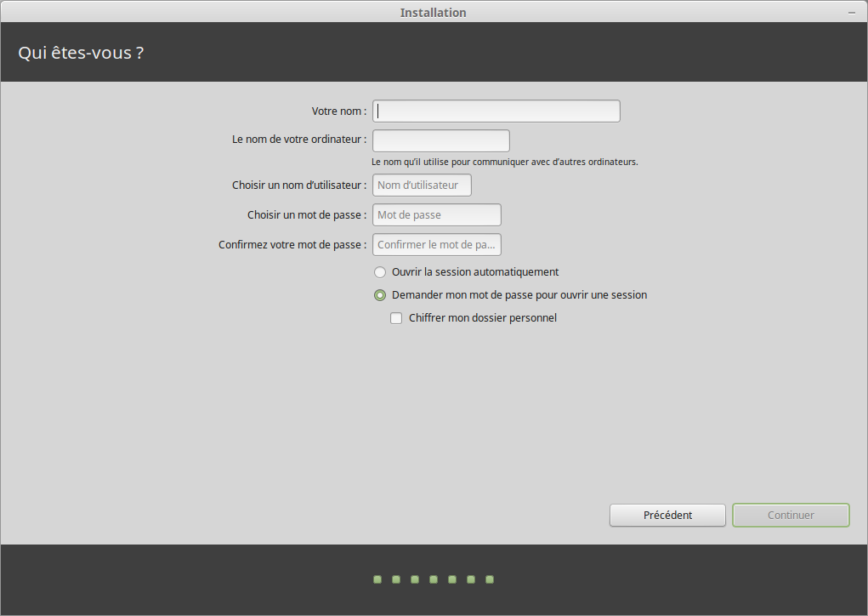868x616 pixels.
Task: Select the 'Mot de passe' field
Action: (436, 215)
